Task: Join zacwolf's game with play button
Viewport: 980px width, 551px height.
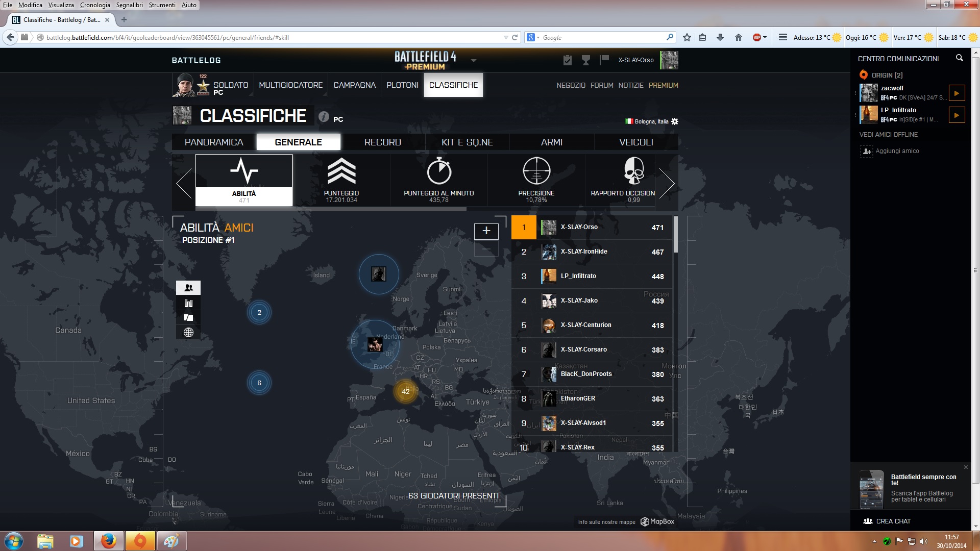Action: coord(957,93)
